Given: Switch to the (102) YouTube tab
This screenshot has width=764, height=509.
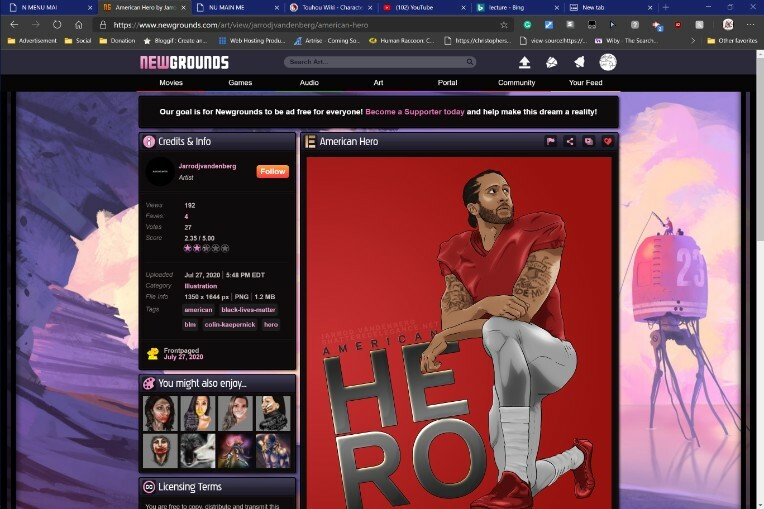Looking at the screenshot, I should click(423, 7).
